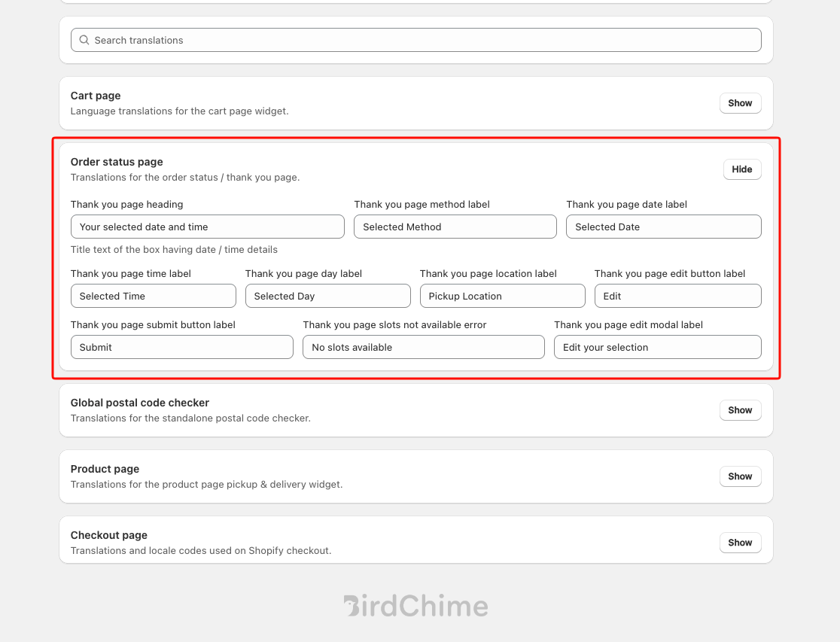Edit the No slots available error field
This screenshot has height=642, width=840.
pos(423,347)
